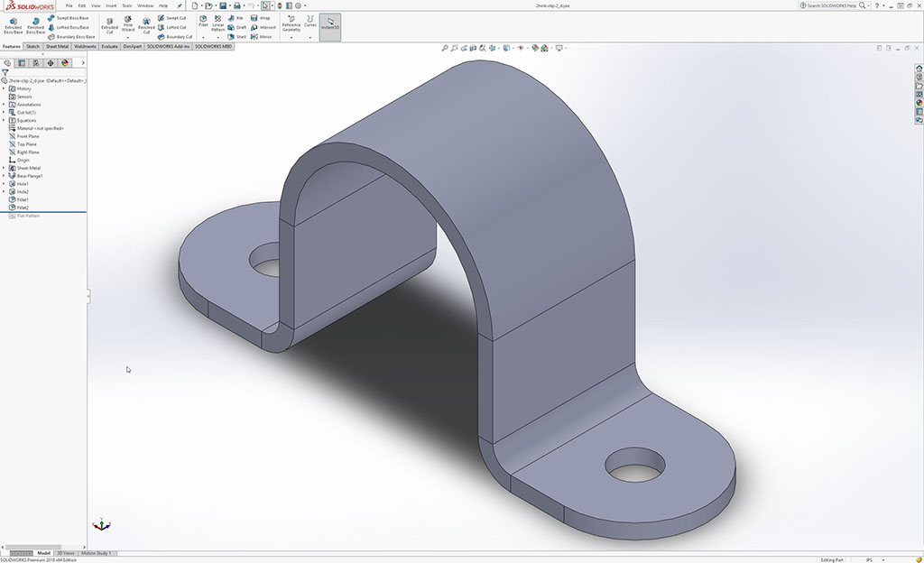
Task: Click the Fillet feature icon
Action: click(x=203, y=21)
